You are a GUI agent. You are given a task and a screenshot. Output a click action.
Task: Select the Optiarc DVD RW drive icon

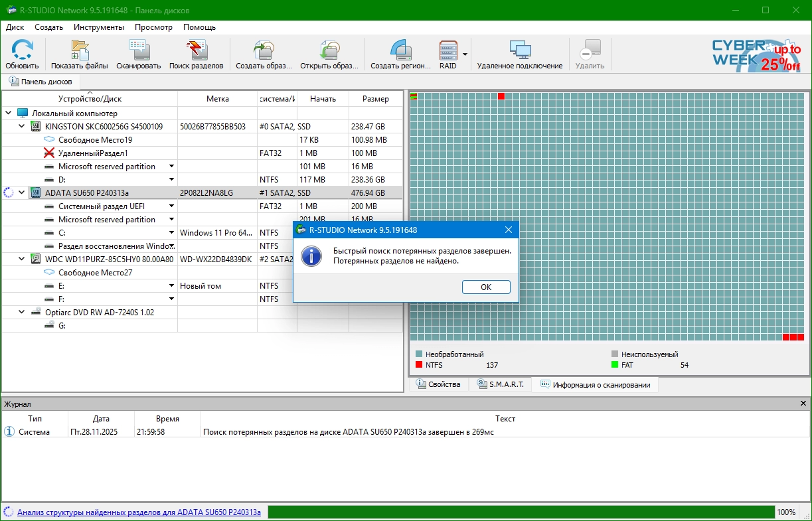click(x=37, y=312)
